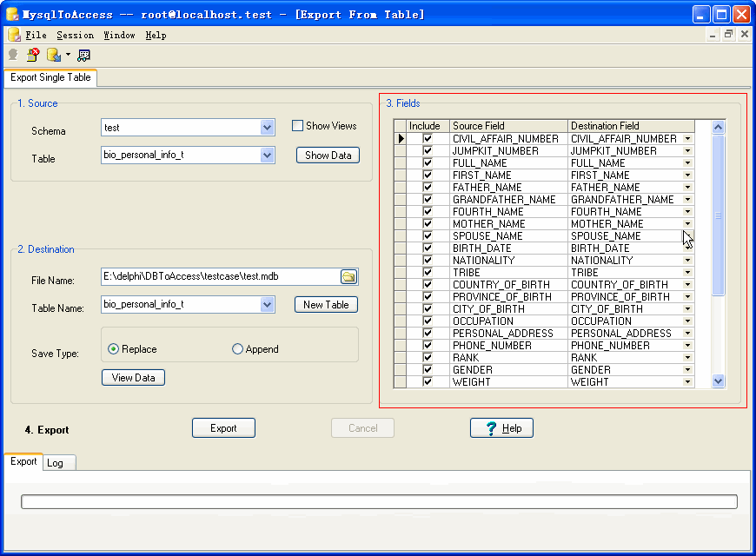
Task: Open the source Table dropdown
Action: (x=267, y=156)
